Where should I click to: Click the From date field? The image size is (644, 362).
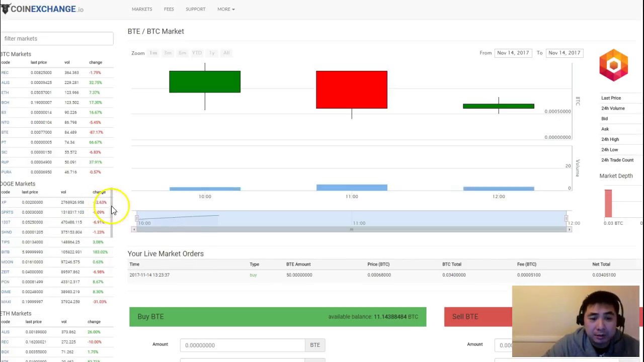513,53
